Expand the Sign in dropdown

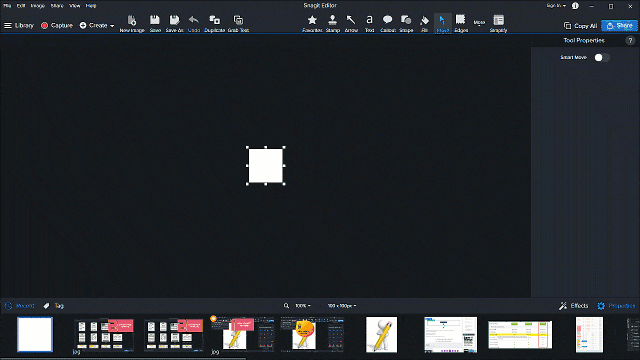[x=556, y=6]
